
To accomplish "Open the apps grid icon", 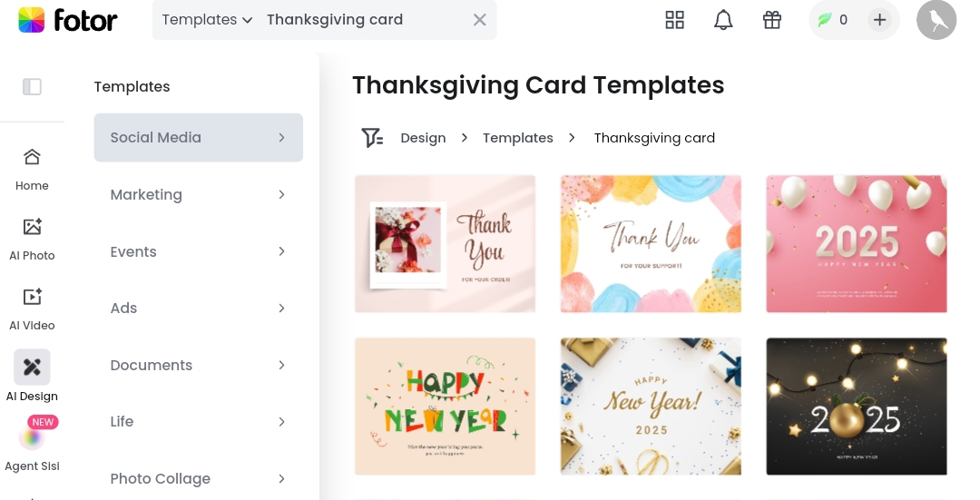I will coord(674,20).
